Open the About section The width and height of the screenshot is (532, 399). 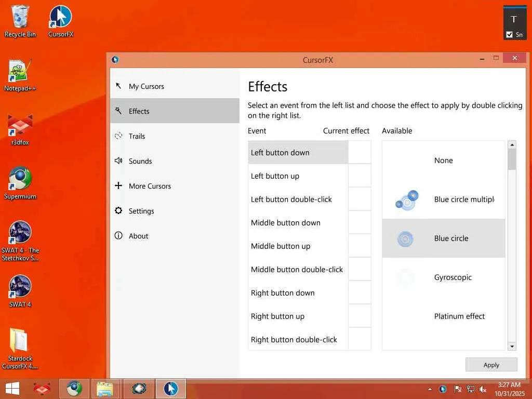(175, 236)
